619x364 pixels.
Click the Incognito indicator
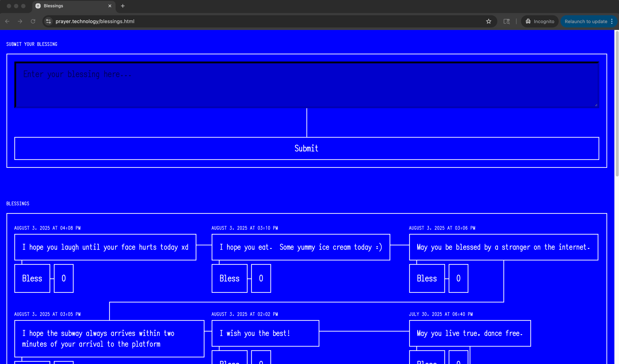click(x=540, y=21)
